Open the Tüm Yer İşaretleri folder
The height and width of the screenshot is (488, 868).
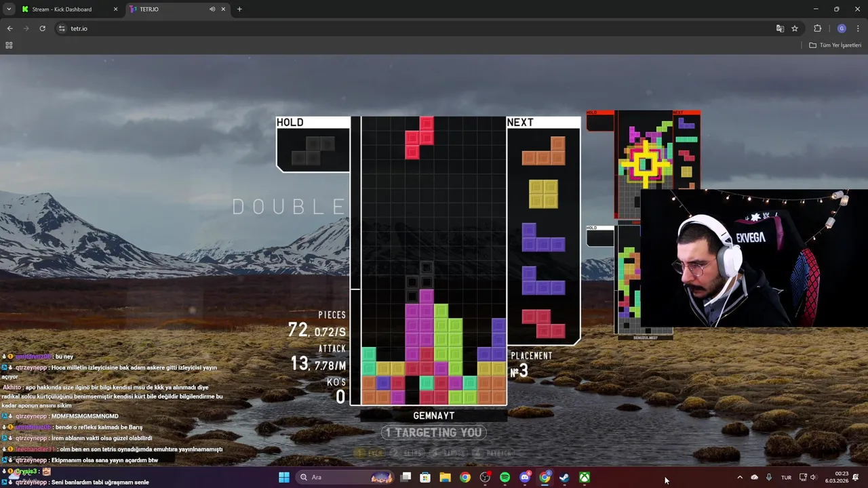835,45
